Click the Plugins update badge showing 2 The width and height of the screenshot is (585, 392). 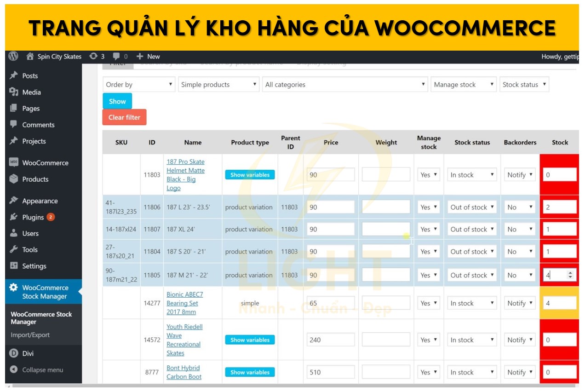[51, 217]
